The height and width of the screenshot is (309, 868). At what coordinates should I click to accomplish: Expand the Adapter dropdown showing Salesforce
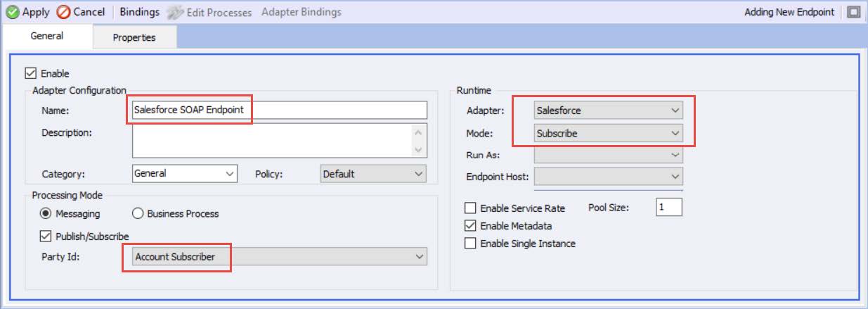(608, 111)
